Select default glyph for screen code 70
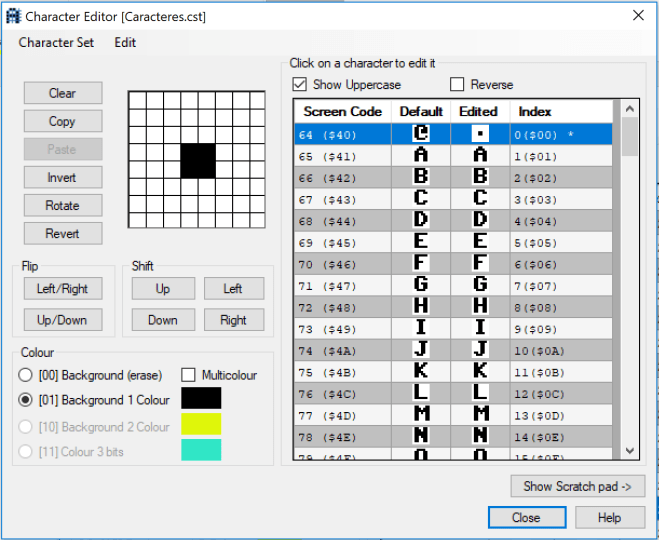 coord(421,263)
